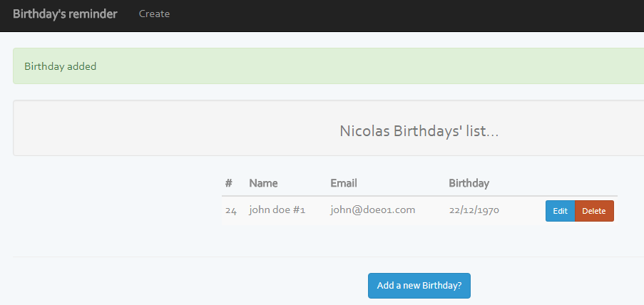Edit the john doe #1 entry
The image size is (644, 305).
560,211
